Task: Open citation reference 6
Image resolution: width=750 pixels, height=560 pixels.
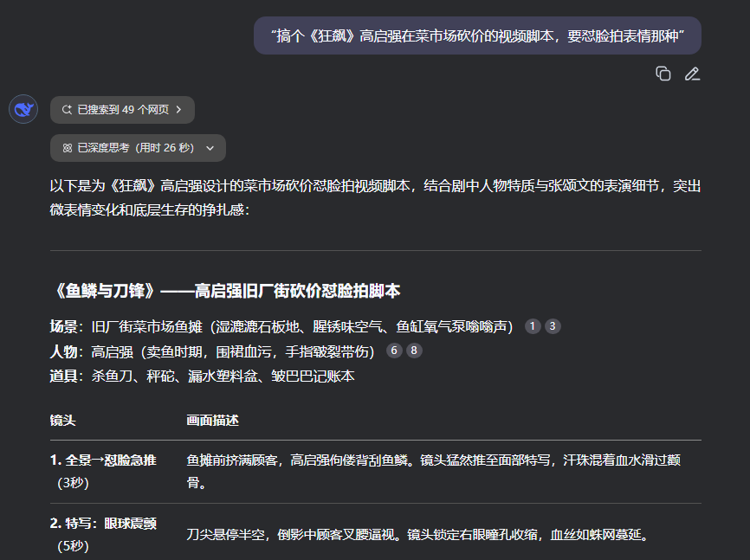Action: click(394, 351)
